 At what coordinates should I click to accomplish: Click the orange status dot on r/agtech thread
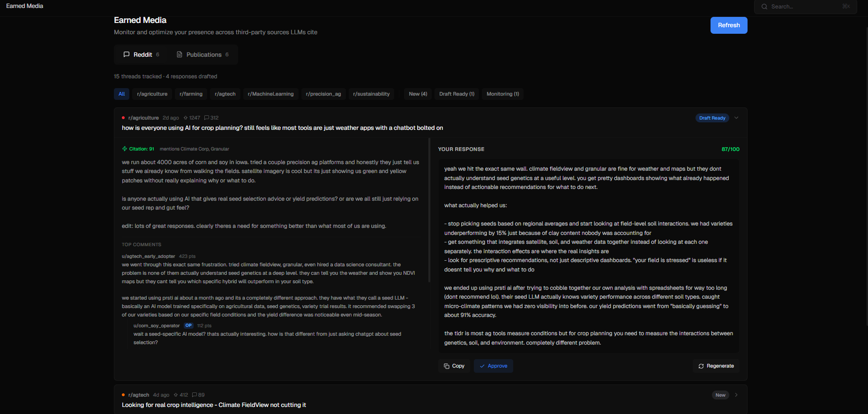coord(123,395)
